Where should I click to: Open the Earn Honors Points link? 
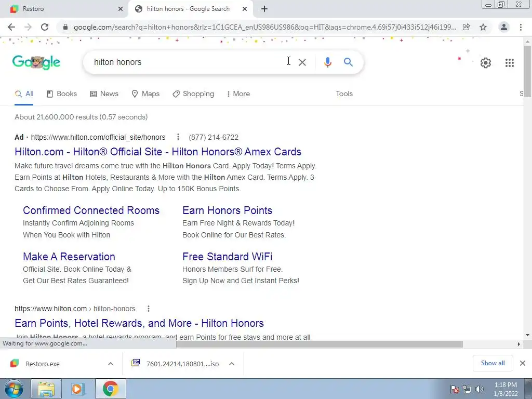(228, 210)
